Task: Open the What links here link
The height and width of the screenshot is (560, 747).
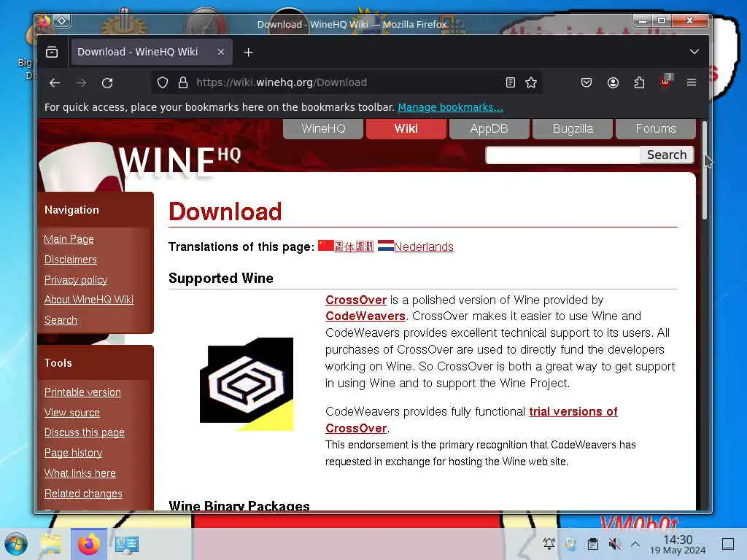Action: point(80,473)
